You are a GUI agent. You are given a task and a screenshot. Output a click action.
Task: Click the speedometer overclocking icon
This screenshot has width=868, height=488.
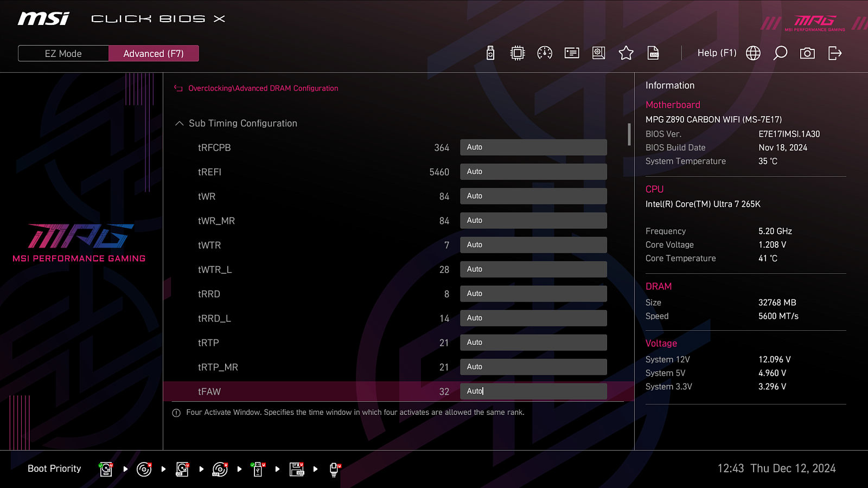pyautogui.click(x=545, y=53)
